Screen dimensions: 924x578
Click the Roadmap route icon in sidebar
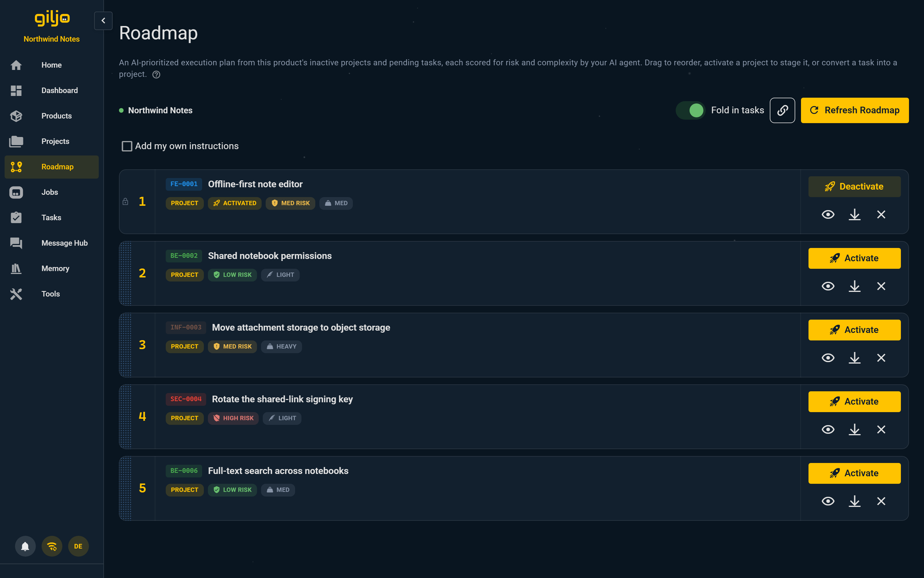point(16,167)
